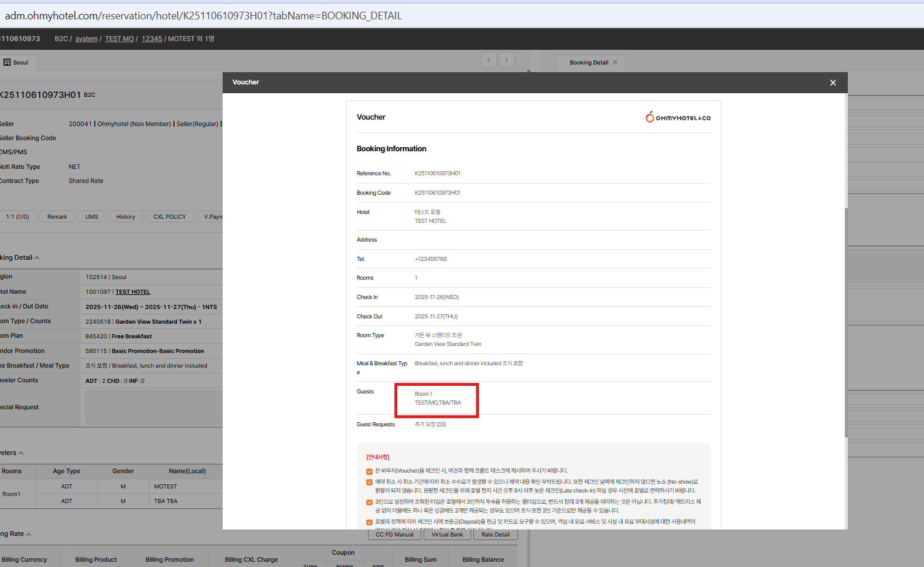Open the History button
The width and height of the screenshot is (924, 567).
tap(126, 217)
